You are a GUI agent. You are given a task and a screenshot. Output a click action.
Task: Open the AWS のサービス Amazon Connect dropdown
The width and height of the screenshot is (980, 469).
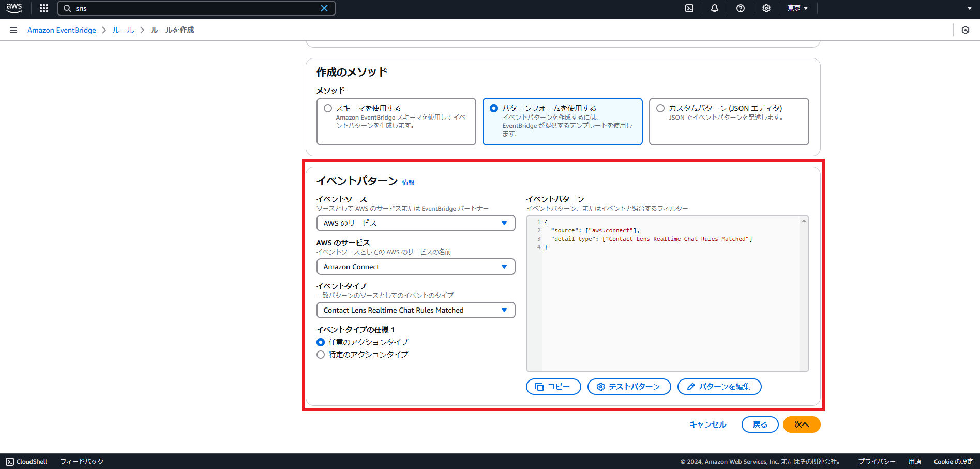(x=416, y=267)
